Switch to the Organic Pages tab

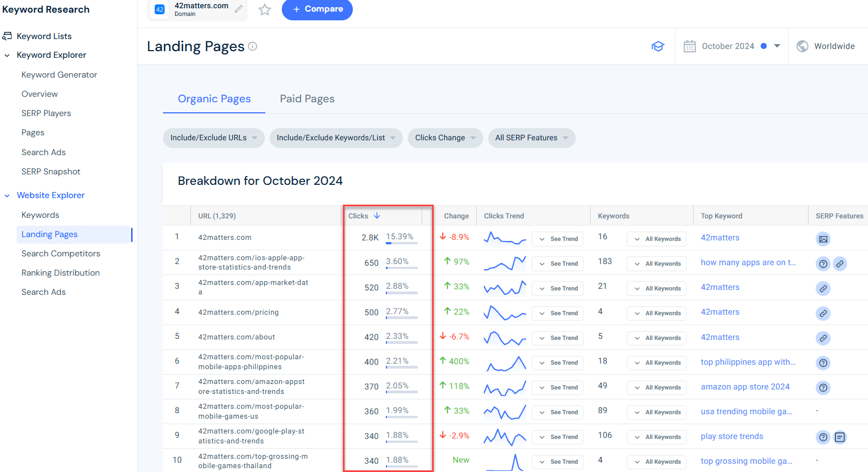(214, 98)
